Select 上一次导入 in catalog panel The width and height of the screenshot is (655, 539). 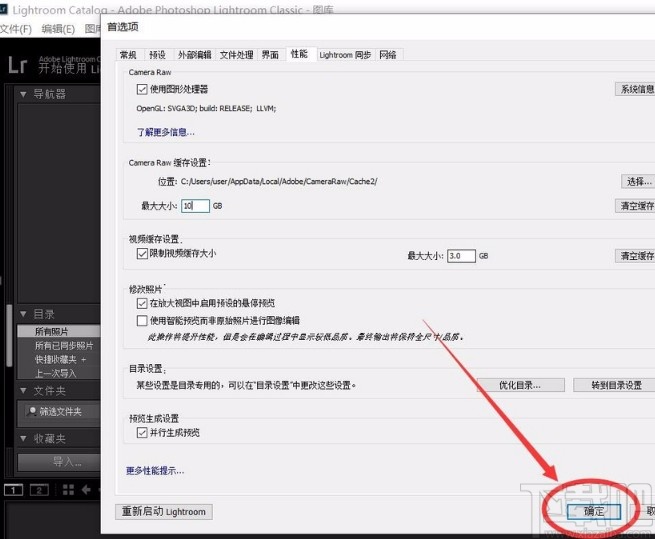(x=58, y=373)
